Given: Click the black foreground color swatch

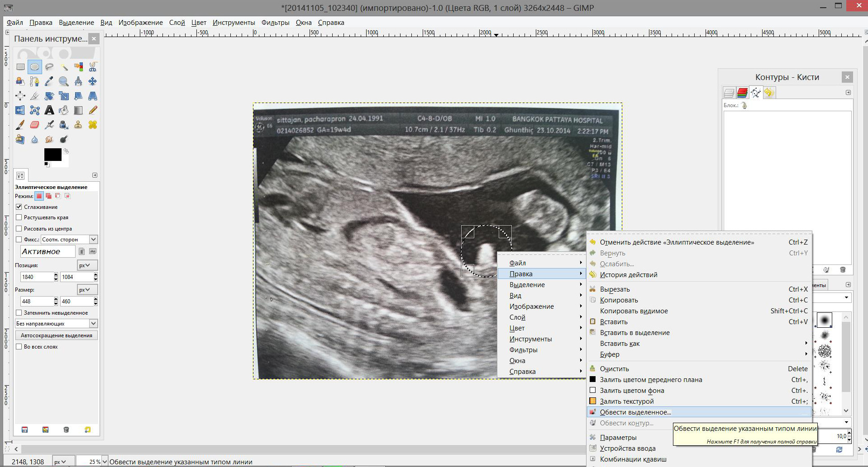Looking at the screenshot, I should [52, 155].
